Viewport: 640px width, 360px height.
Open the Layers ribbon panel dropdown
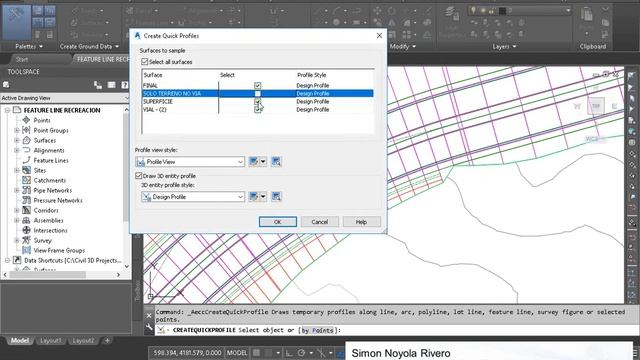pyautogui.click(x=504, y=47)
